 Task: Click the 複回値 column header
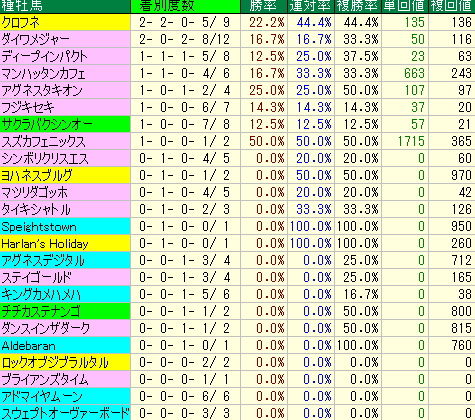[x=451, y=6]
